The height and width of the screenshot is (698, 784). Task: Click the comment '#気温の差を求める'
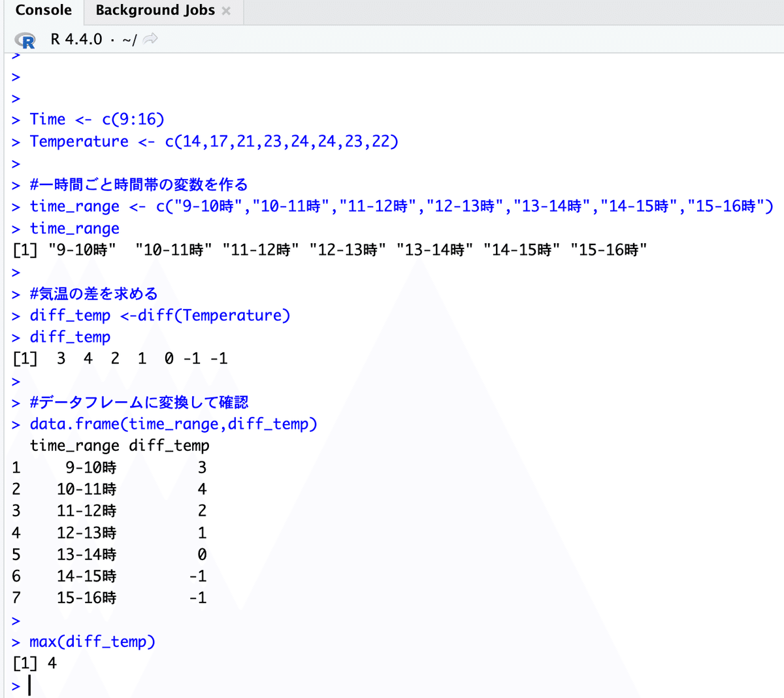pos(93,293)
